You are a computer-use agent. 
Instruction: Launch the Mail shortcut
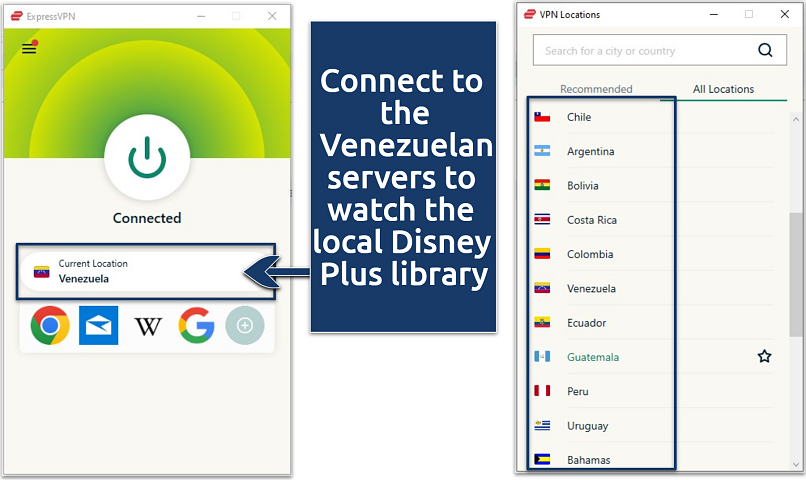99,325
